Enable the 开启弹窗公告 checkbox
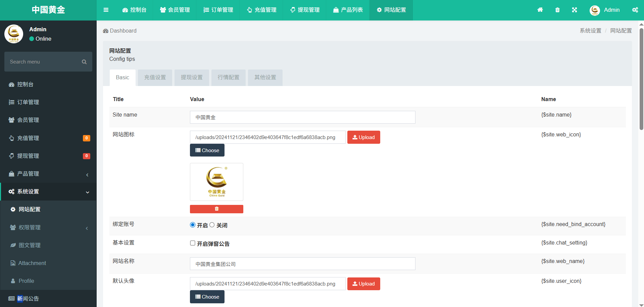This screenshot has height=307, width=644. 193,243
